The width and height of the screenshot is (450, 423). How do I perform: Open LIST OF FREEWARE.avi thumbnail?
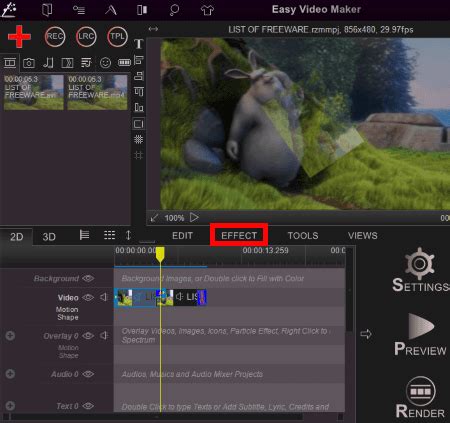click(x=34, y=92)
